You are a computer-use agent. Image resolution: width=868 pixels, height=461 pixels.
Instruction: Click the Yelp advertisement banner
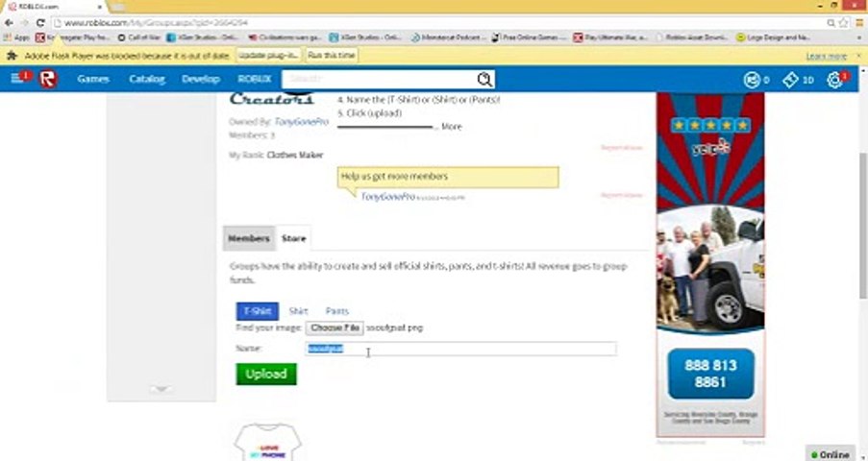[x=710, y=264]
